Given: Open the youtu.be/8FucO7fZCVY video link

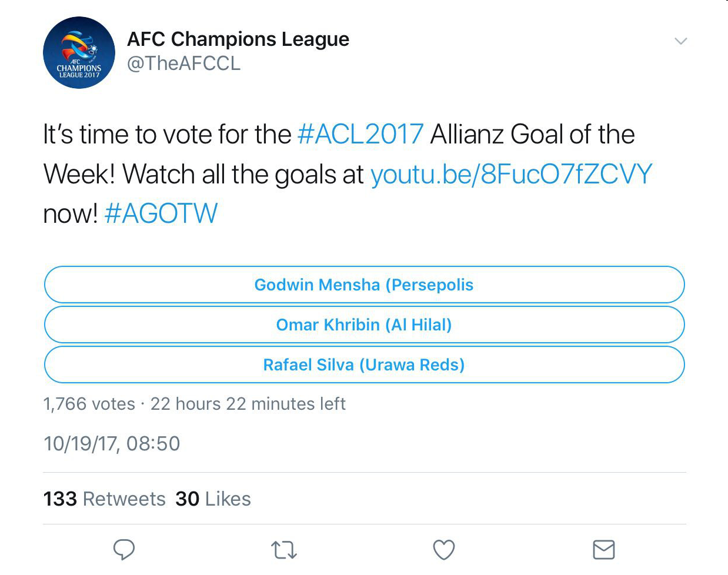Looking at the screenshot, I should coord(511,175).
